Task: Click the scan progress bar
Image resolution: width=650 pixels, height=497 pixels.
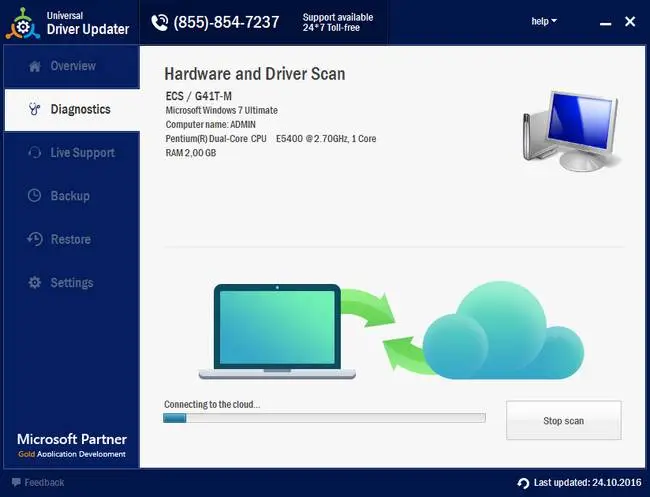Action: 324,418
